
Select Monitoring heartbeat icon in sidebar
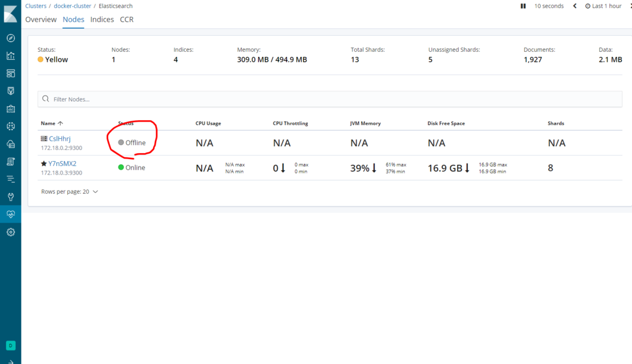pyautogui.click(x=11, y=214)
